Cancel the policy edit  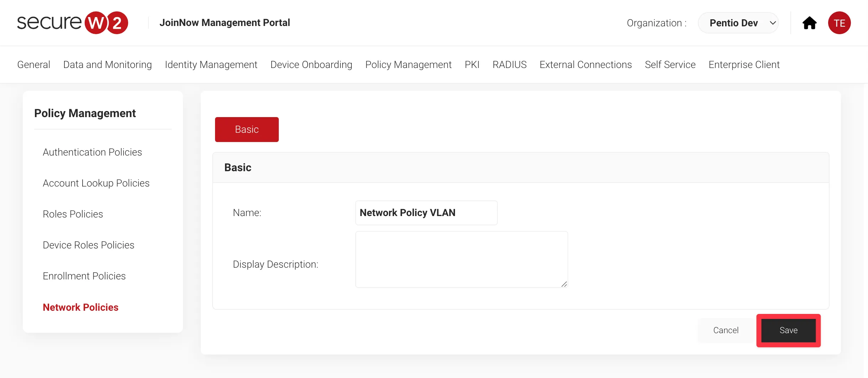tap(726, 330)
